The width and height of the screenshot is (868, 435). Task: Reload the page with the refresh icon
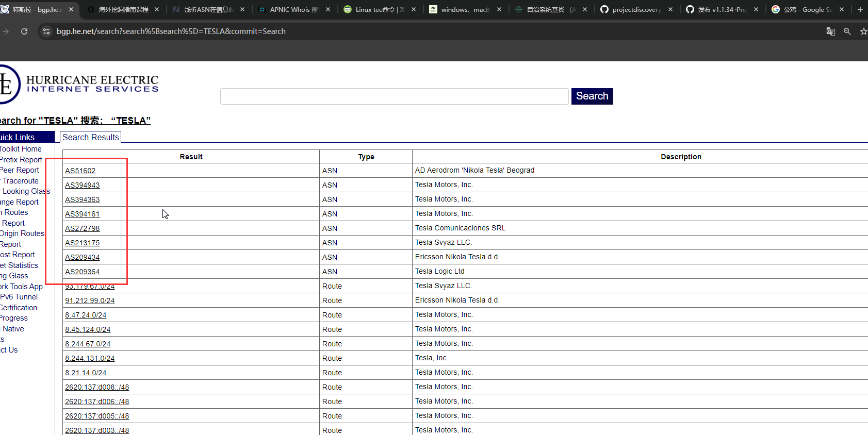pos(24,31)
